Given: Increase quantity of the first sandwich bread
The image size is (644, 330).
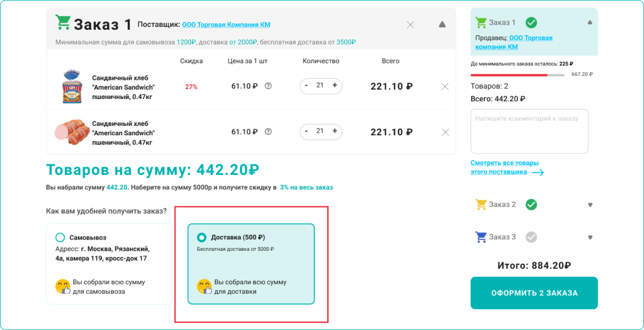Looking at the screenshot, I should 335,86.
